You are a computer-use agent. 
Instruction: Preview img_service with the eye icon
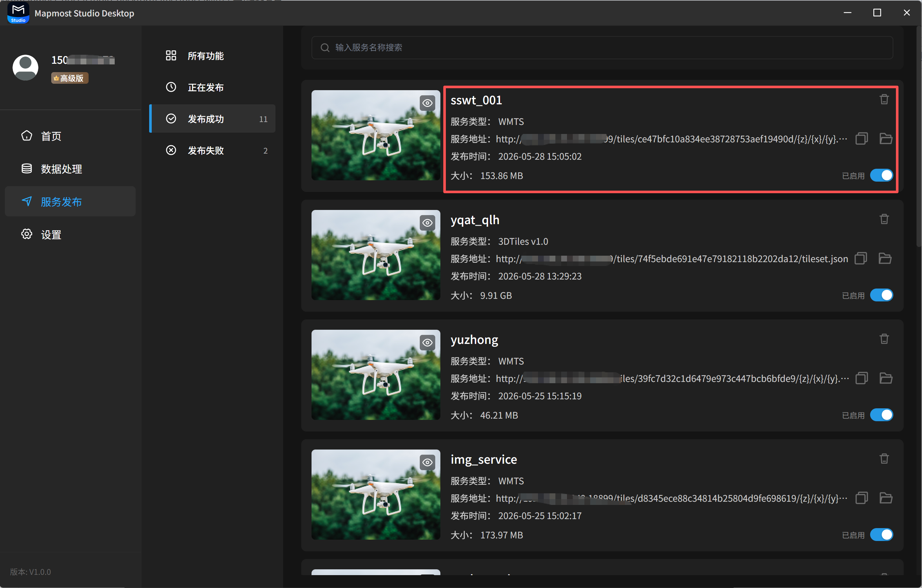tap(427, 462)
